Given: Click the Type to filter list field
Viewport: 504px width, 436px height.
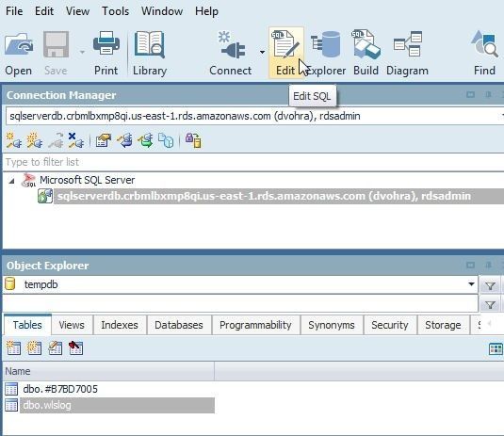Looking at the screenshot, I should click(253, 162).
